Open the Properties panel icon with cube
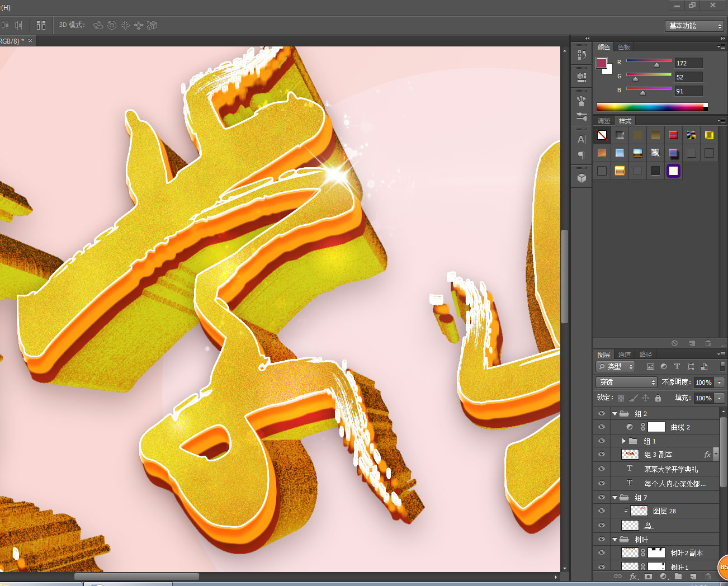 click(582, 77)
